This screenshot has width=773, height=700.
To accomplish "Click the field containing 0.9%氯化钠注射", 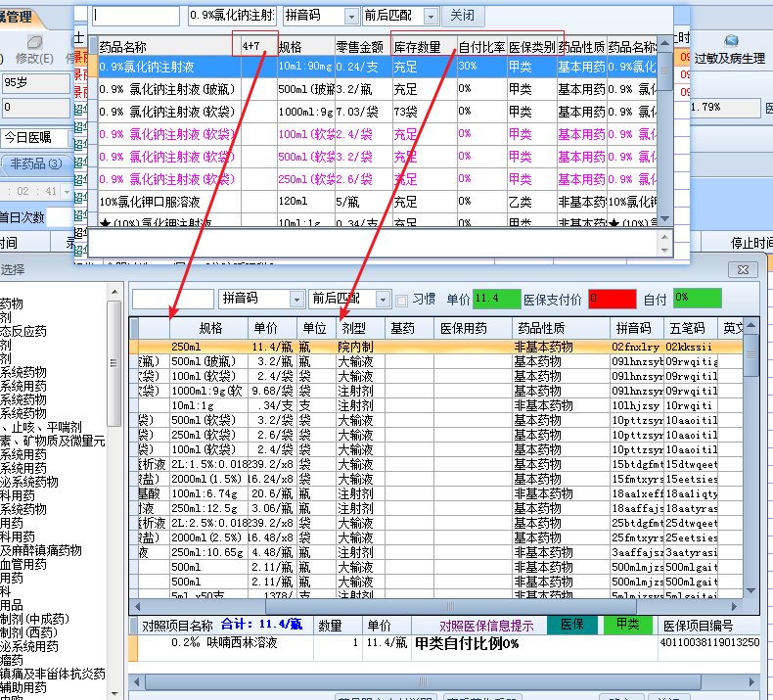I will click(232, 16).
